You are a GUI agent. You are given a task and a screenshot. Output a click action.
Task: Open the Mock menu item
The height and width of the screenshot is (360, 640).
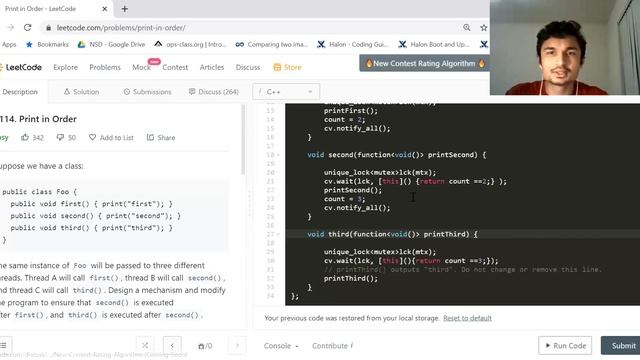[141, 67]
